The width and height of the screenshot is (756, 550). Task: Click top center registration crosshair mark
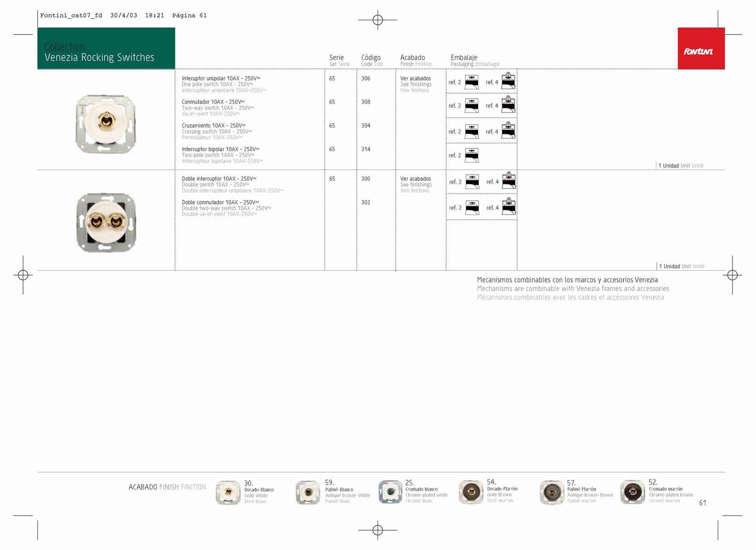coord(378,20)
